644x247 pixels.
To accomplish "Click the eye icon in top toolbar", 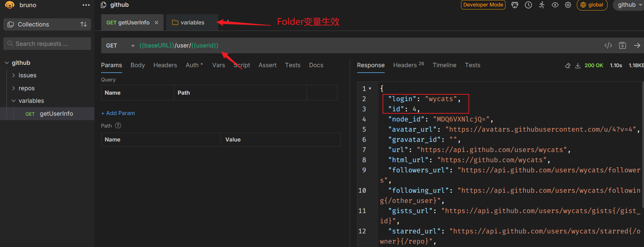I will (x=555, y=5).
